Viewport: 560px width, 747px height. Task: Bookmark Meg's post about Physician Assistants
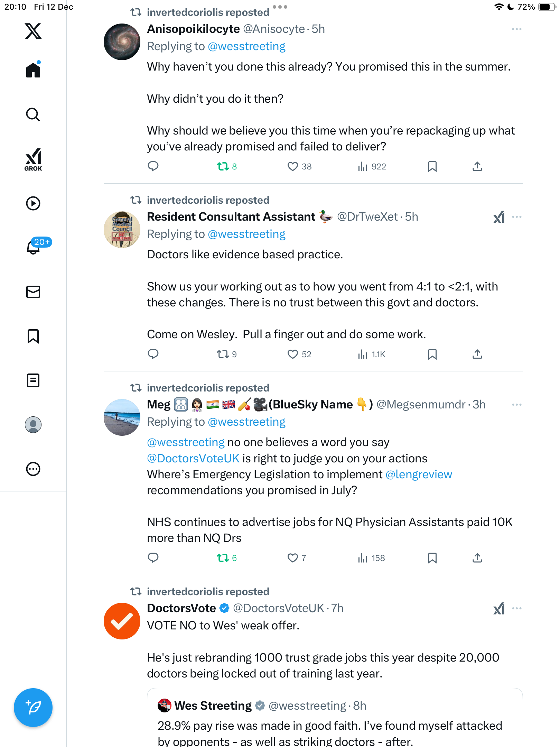(x=432, y=558)
